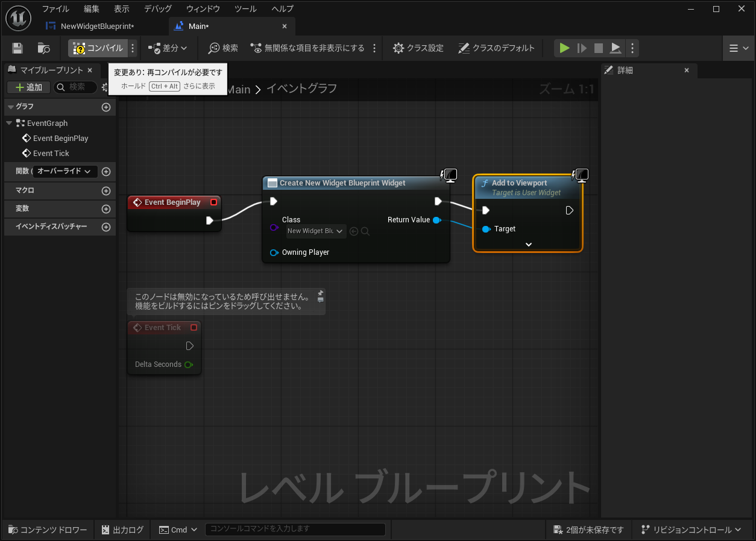
Task: Start play with green Play button
Action: 564,48
